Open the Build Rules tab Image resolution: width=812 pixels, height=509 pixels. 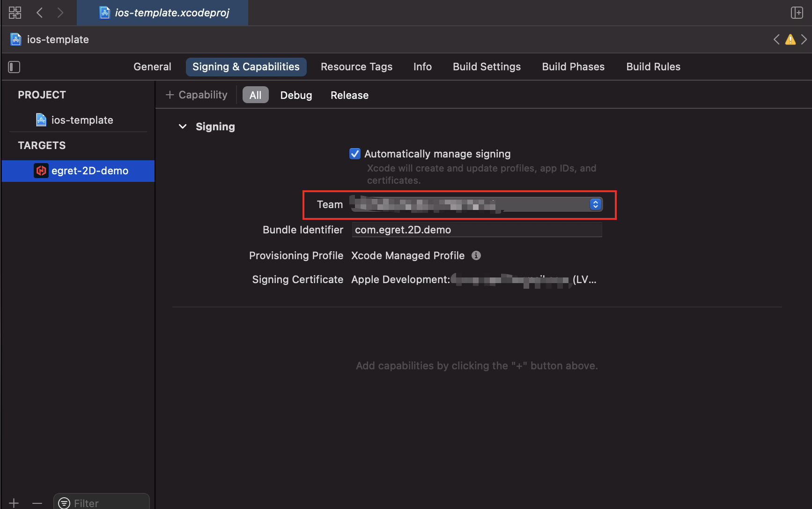click(x=653, y=67)
